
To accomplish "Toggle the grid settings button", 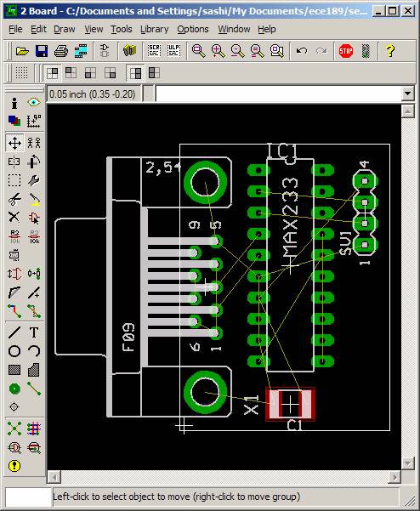I will coord(21,72).
